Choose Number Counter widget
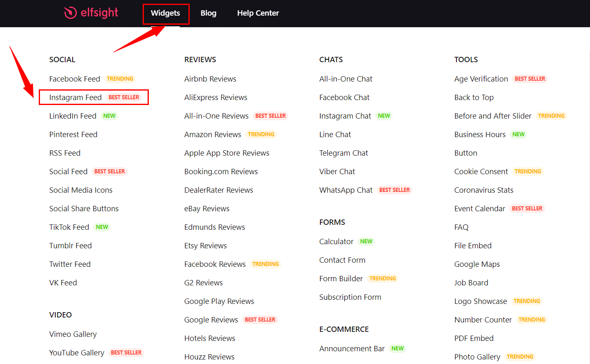Screen dimensions: 590x364 click(483, 320)
